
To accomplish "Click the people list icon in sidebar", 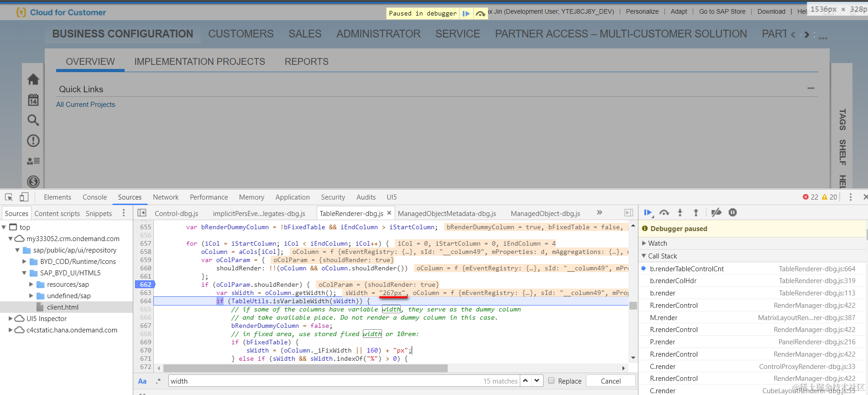I will [33, 161].
